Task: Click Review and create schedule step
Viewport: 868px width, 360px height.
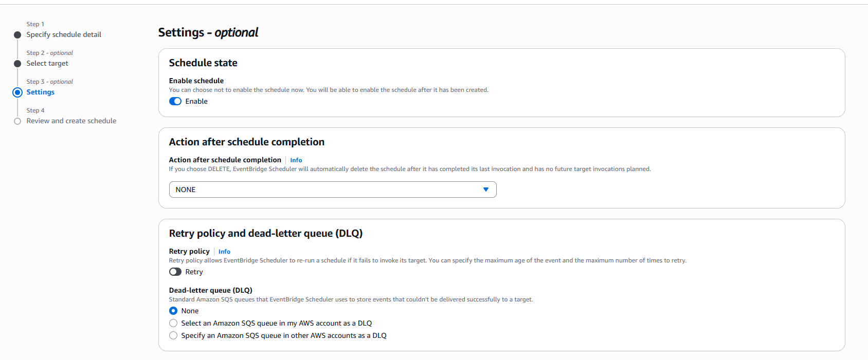Action: point(71,121)
